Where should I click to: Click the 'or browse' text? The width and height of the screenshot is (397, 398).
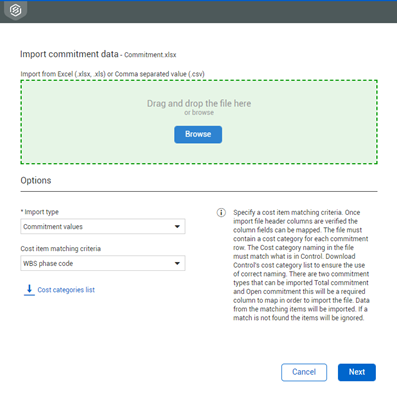pyautogui.click(x=199, y=113)
